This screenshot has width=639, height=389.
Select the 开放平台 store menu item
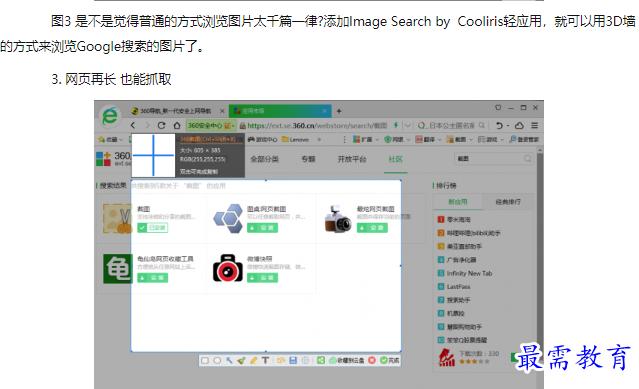pos(352,159)
